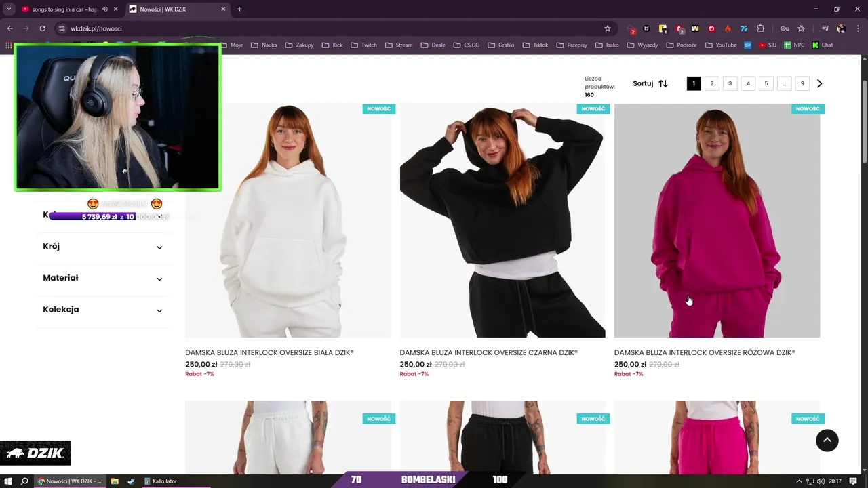Click the Sortuj arrows icon

[663, 83]
